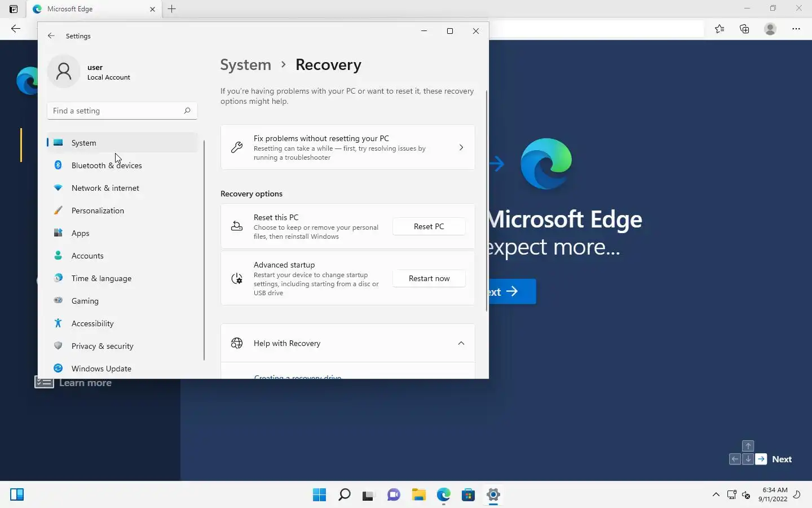
Task: Select Apps in the Settings sidebar
Action: pyautogui.click(x=122, y=233)
